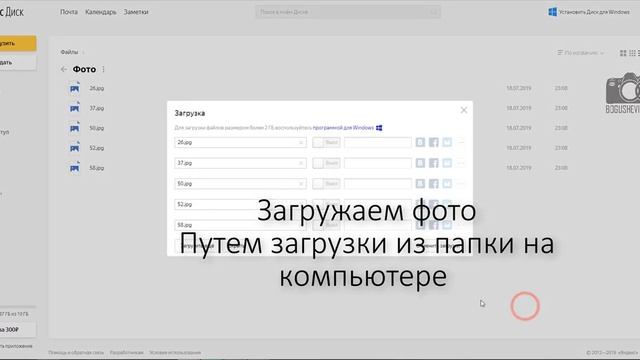Screen dimensions: 640x360
Task: Open the Заметки service link
Action: [136, 12]
